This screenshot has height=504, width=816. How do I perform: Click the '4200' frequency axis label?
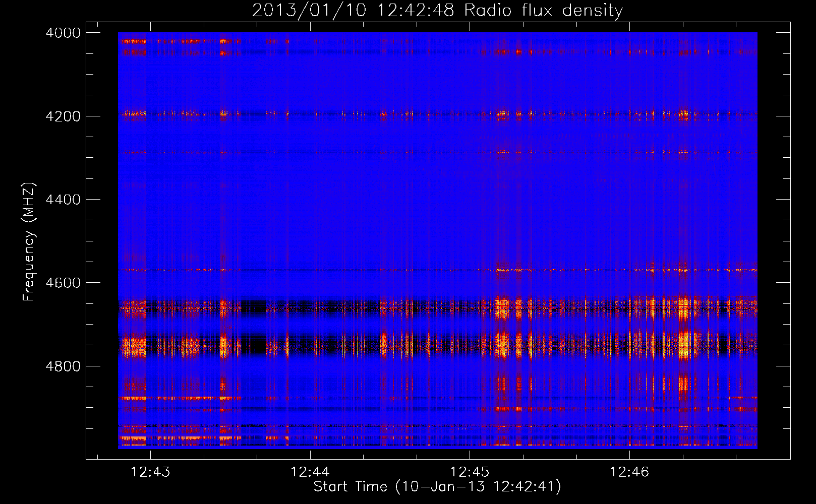(63, 116)
